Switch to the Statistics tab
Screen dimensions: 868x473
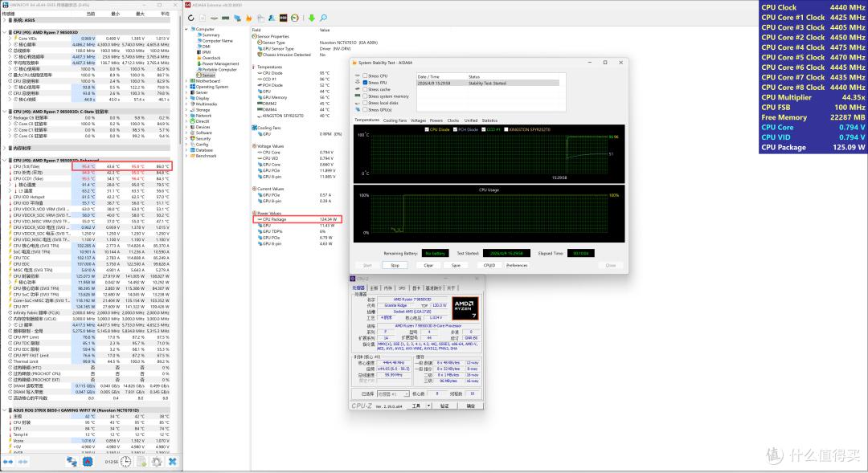pos(489,120)
